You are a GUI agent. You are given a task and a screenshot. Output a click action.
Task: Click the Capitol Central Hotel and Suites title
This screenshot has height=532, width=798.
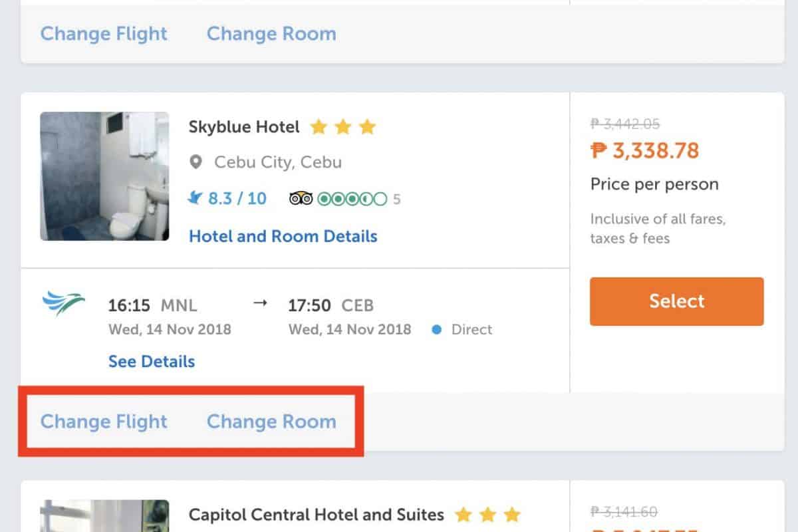[317, 515]
